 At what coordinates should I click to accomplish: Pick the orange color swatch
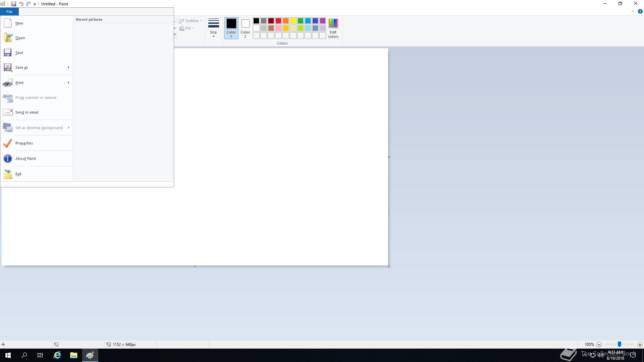click(x=286, y=21)
